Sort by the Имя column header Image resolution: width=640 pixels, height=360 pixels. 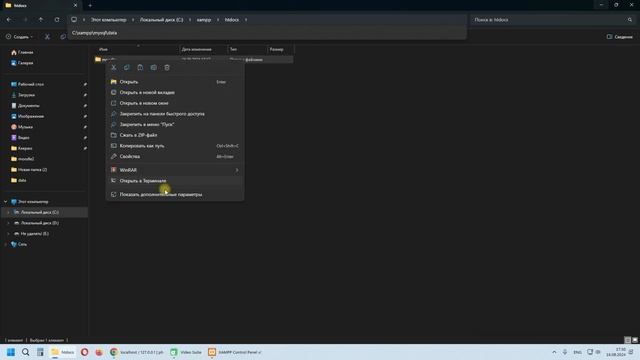pos(103,49)
